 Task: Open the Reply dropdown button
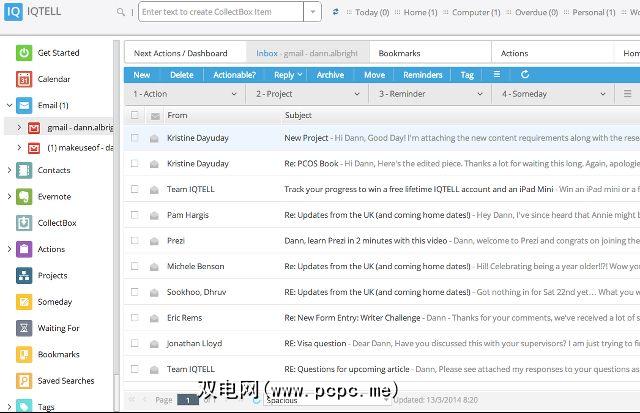288,75
